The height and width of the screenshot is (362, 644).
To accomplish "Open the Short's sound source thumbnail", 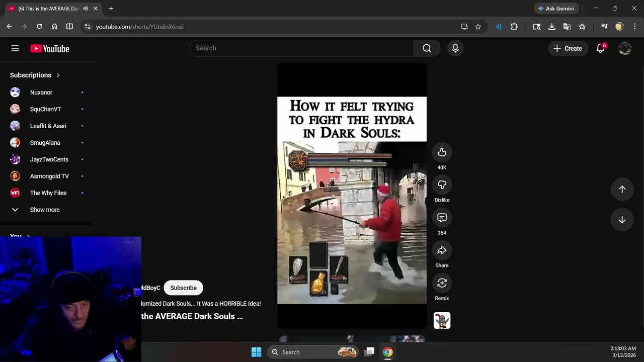I will pos(442,320).
